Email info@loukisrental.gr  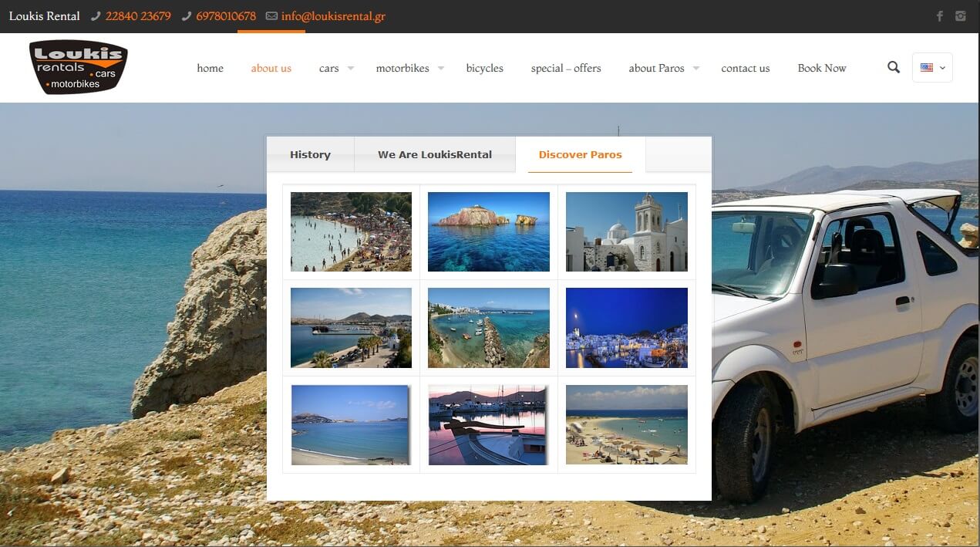point(333,16)
